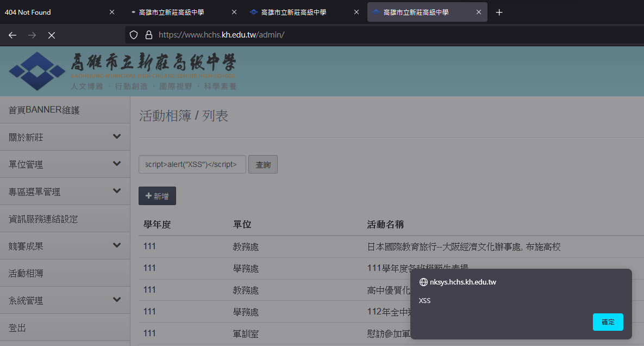Viewport: 644px width, 346px height.
Task: View site security via padlock icon
Action: [x=149, y=35]
